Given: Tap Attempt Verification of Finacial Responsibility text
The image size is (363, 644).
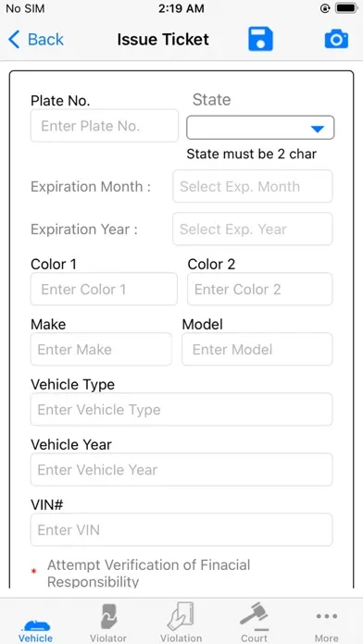Looking at the screenshot, I should tap(148, 574).
